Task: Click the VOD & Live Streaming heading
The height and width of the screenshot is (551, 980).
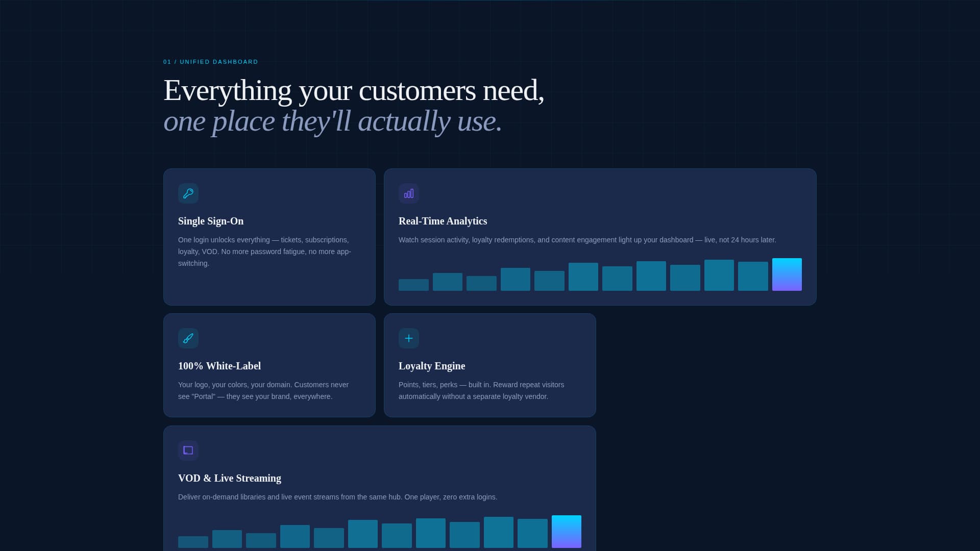Action: click(229, 478)
